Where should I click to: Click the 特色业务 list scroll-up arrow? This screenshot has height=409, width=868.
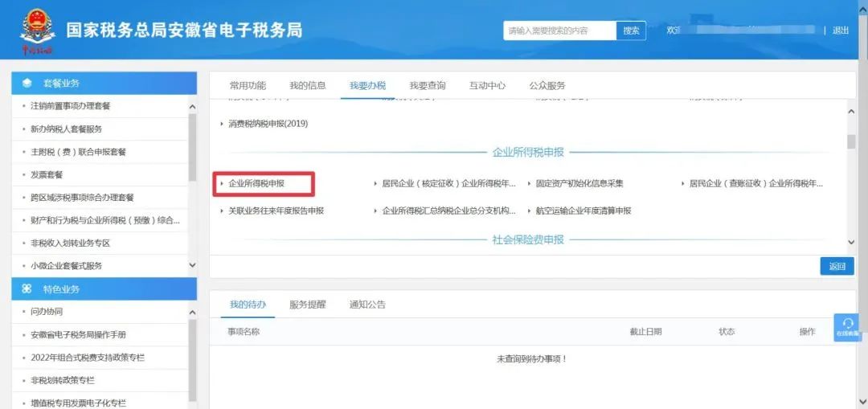[x=193, y=313]
